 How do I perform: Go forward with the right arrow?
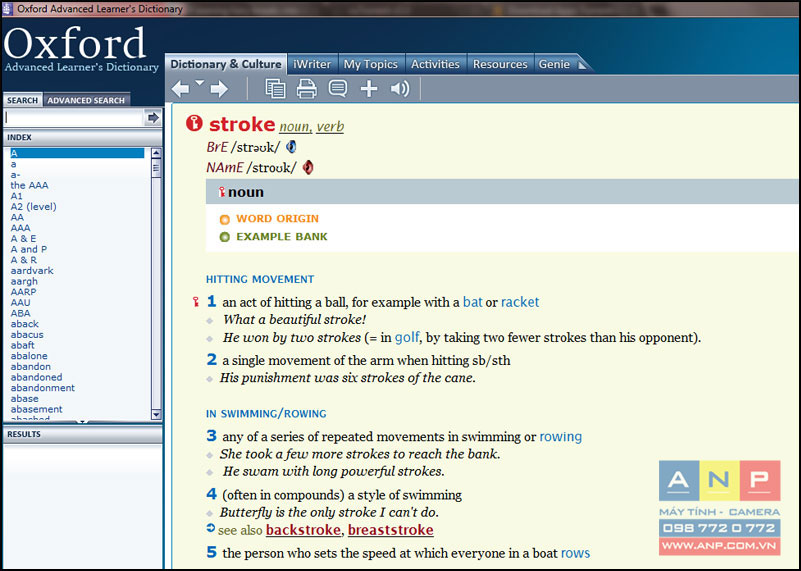coord(219,89)
